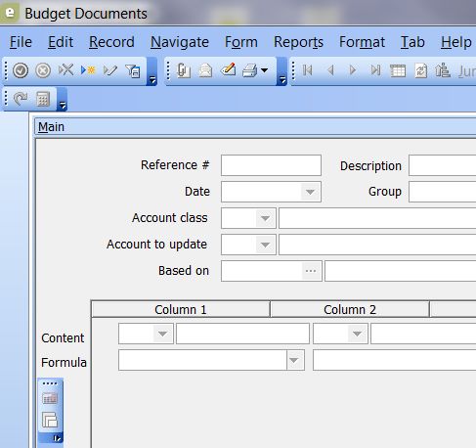Image resolution: width=476 pixels, height=448 pixels.
Task: Click the new record star icon
Action: [x=88, y=69]
